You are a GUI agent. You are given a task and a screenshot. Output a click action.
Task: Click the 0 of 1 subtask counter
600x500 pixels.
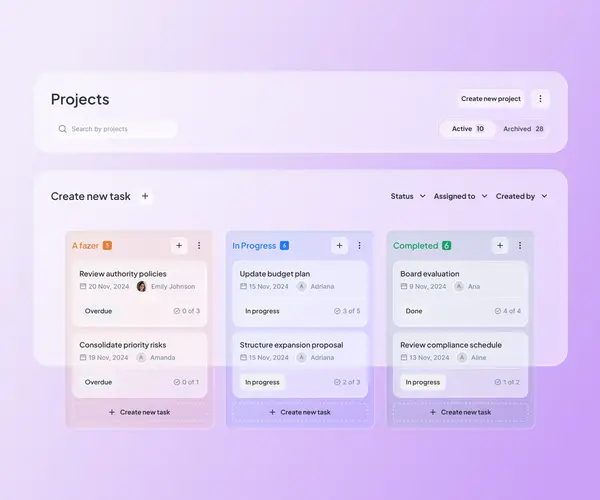pos(186,382)
